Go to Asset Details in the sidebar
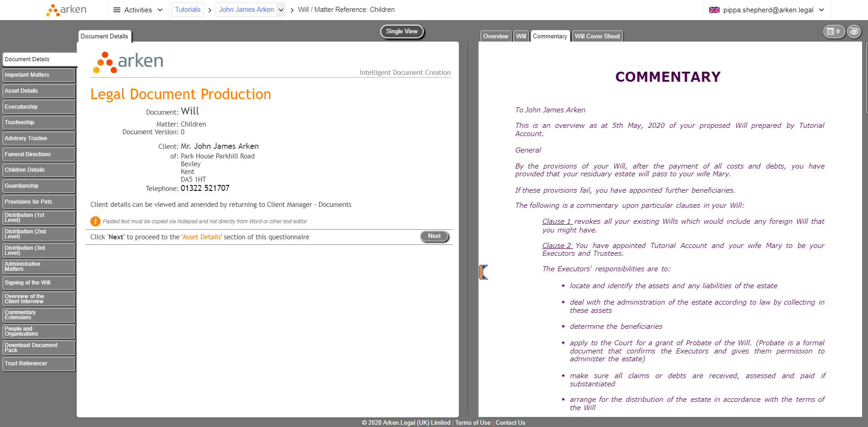The height and width of the screenshot is (427, 868). pos(39,91)
